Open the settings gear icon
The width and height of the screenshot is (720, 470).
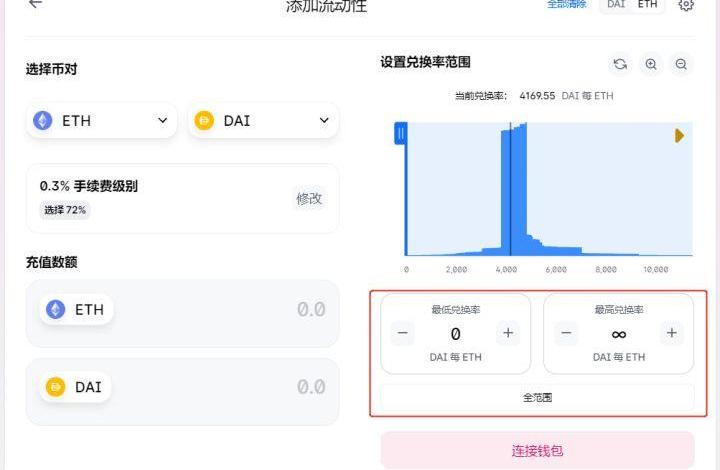pos(686,5)
